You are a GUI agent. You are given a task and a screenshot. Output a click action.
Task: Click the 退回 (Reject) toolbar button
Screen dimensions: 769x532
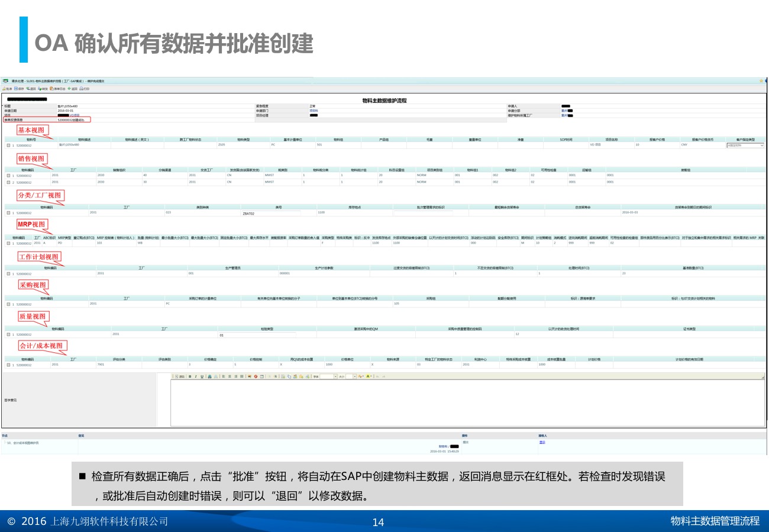(31, 89)
